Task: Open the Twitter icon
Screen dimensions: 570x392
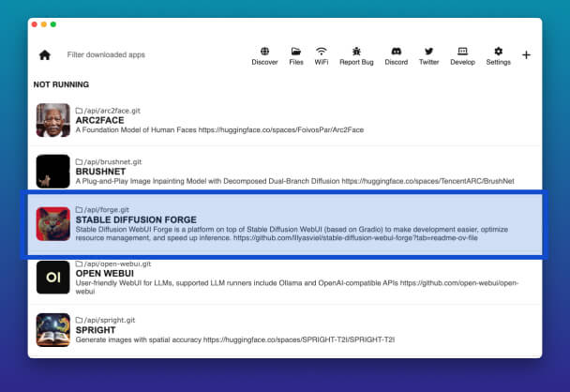Action: tap(428, 52)
